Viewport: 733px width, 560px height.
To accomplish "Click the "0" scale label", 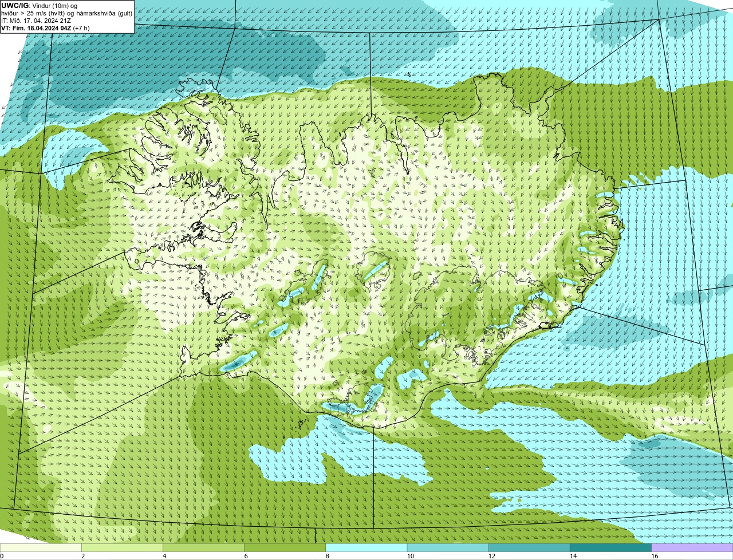I will pyautogui.click(x=2, y=556).
